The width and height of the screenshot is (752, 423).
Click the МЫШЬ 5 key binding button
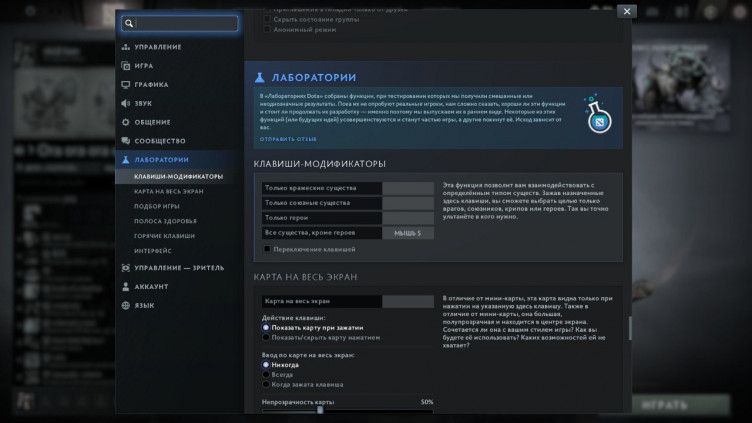407,233
